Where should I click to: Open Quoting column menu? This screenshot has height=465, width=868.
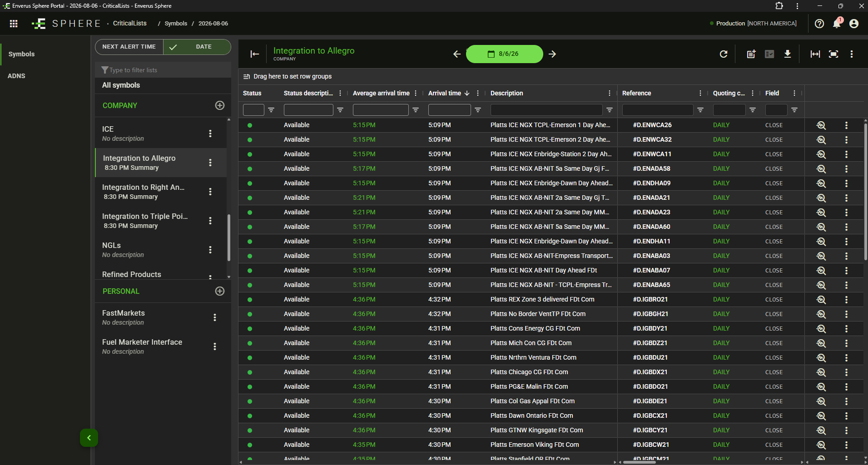pyautogui.click(x=753, y=93)
